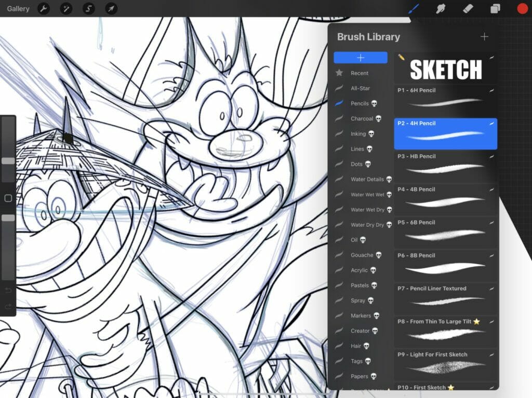The height and width of the screenshot is (398, 532).
Task: Open the Actions wrench menu
Action: pos(44,8)
